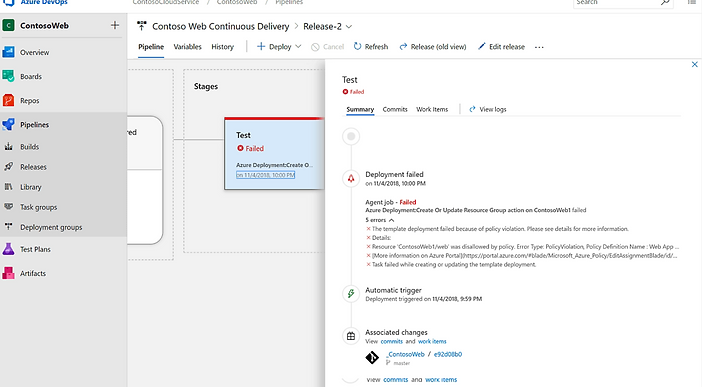Click 'Task failed while creating' error line

point(454,265)
